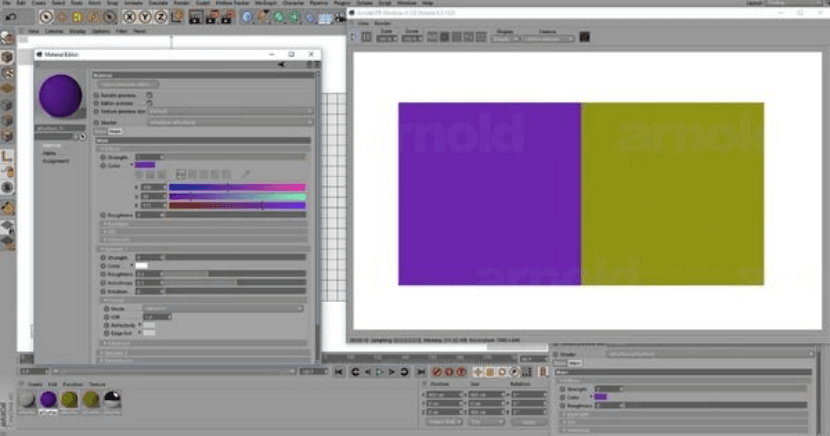This screenshot has width=830, height=436.
Task: Open the Texture menu in the material manager
Action: (97, 384)
